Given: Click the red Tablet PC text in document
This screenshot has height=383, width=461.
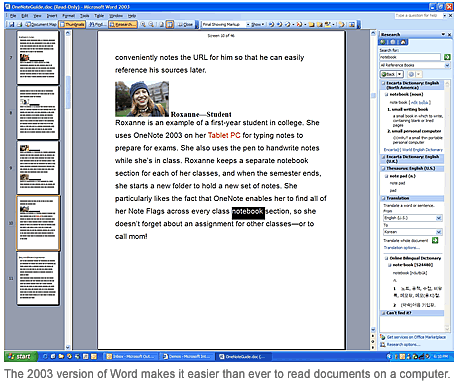Looking at the screenshot, I should [x=224, y=135].
